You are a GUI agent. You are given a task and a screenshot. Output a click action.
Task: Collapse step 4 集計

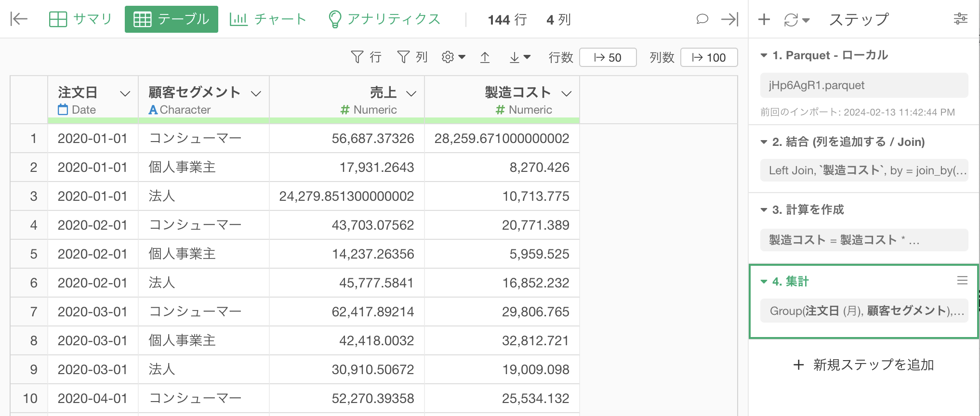pos(764,282)
